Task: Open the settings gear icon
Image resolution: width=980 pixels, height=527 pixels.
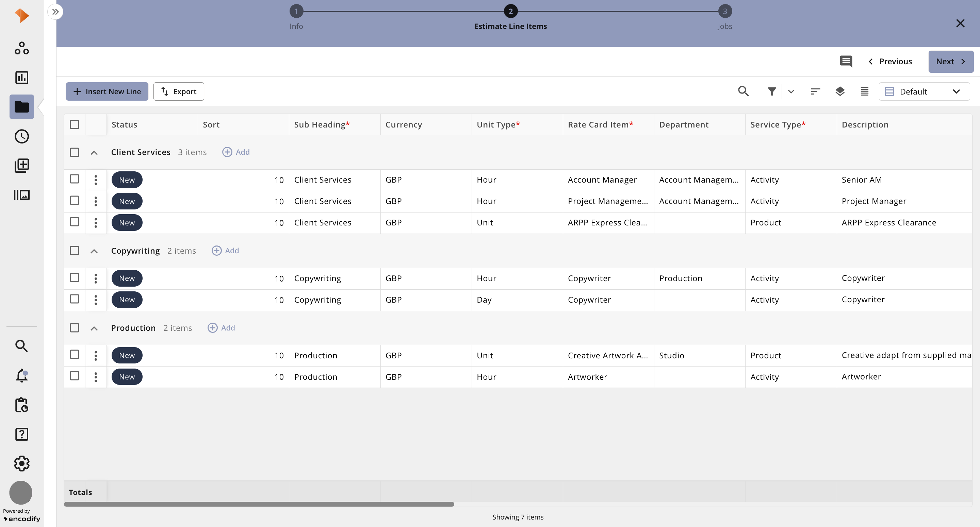Action: click(22, 463)
